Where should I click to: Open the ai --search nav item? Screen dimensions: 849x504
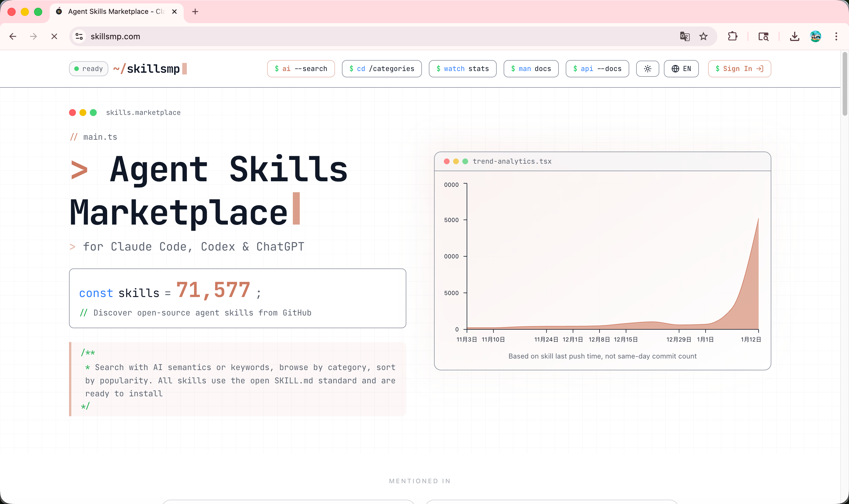coord(301,69)
